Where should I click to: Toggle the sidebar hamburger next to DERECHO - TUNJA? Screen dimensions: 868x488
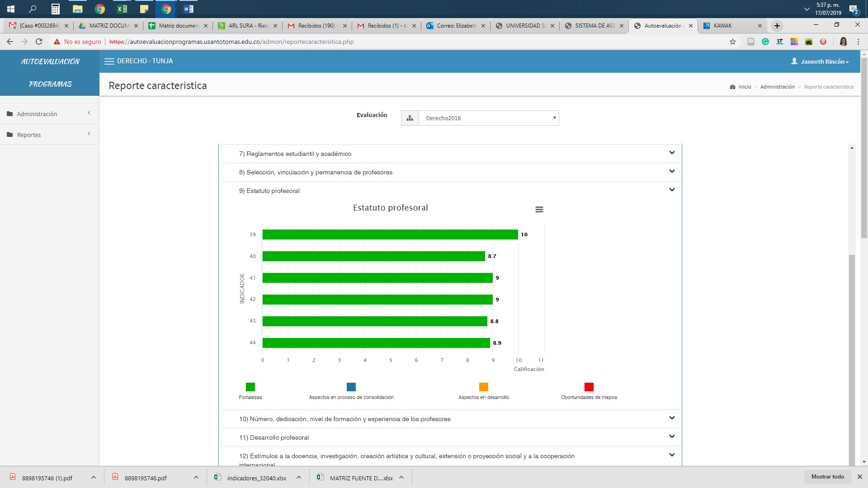pos(109,61)
